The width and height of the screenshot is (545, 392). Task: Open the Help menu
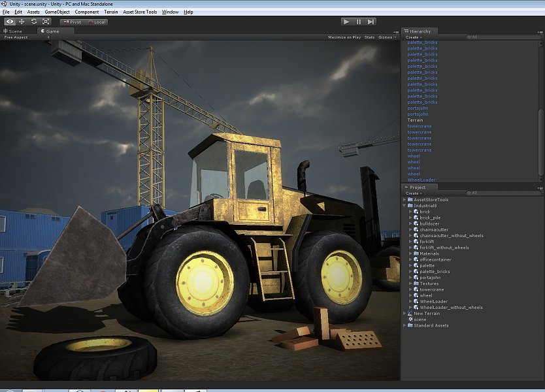coord(188,12)
